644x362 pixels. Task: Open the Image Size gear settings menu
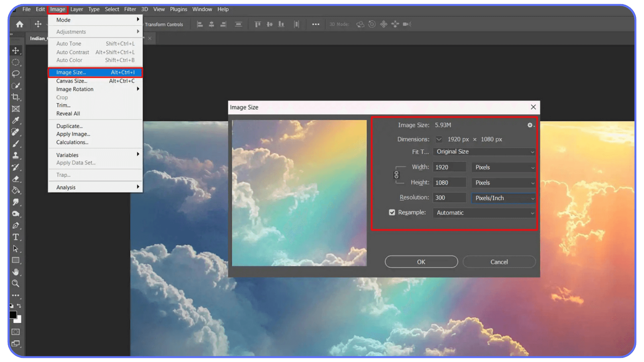(530, 125)
